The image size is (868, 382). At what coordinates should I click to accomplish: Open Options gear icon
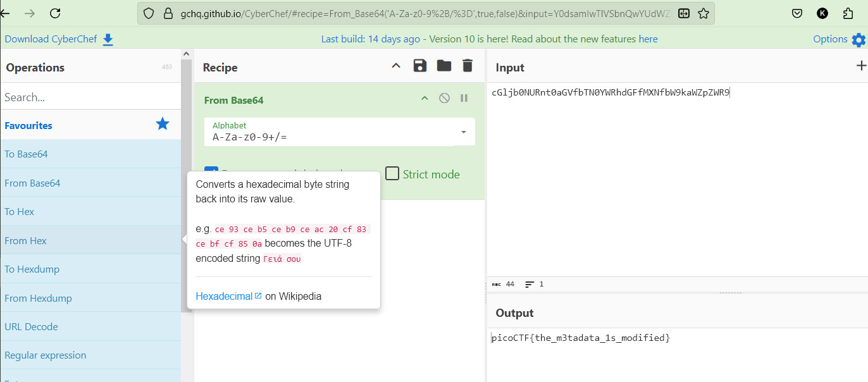pyautogui.click(x=859, y=40)
